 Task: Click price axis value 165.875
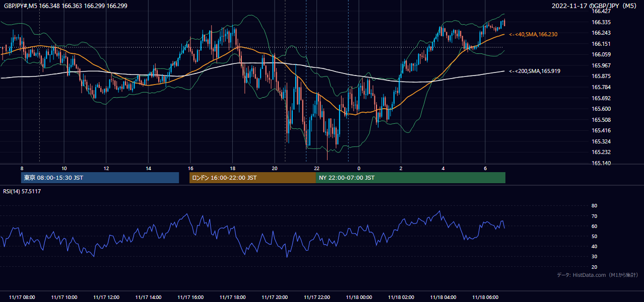(x=601, y=76)
